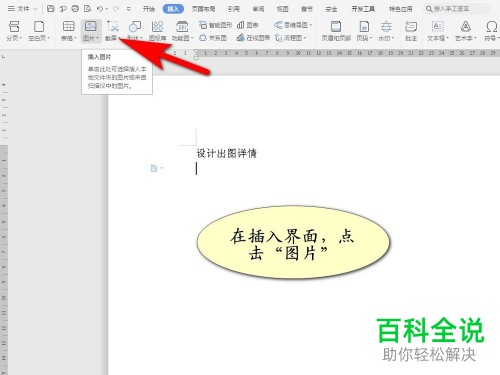The height and width of the screenshot is (375, 500).
Task: Select the 开发工具 ribbon tab
Action: pos(363,9)
